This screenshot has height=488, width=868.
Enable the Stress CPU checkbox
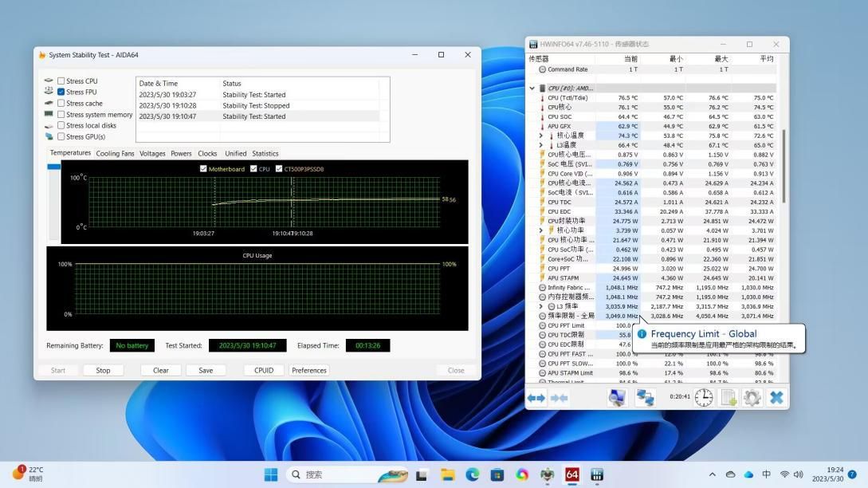coord(61,81)
